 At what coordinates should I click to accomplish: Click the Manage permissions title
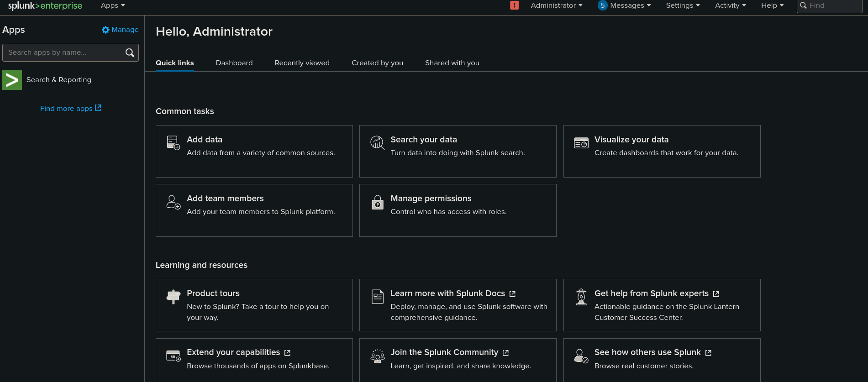tap(431, 199)
